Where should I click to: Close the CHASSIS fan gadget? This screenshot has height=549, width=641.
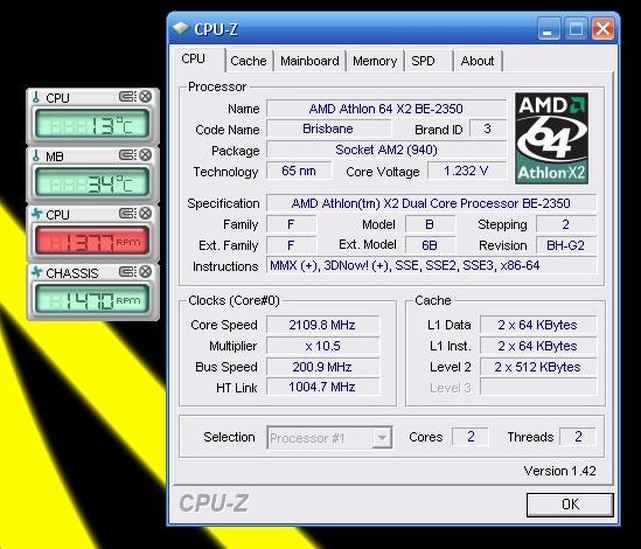(x=145, y=271)
